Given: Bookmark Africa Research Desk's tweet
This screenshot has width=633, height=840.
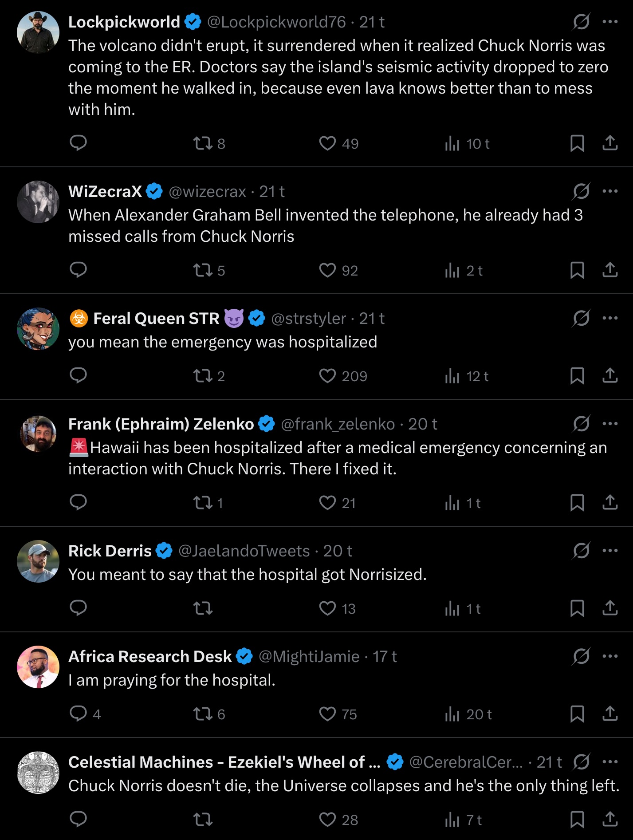Looking at the screenshot, I should [x=577, y=714].
